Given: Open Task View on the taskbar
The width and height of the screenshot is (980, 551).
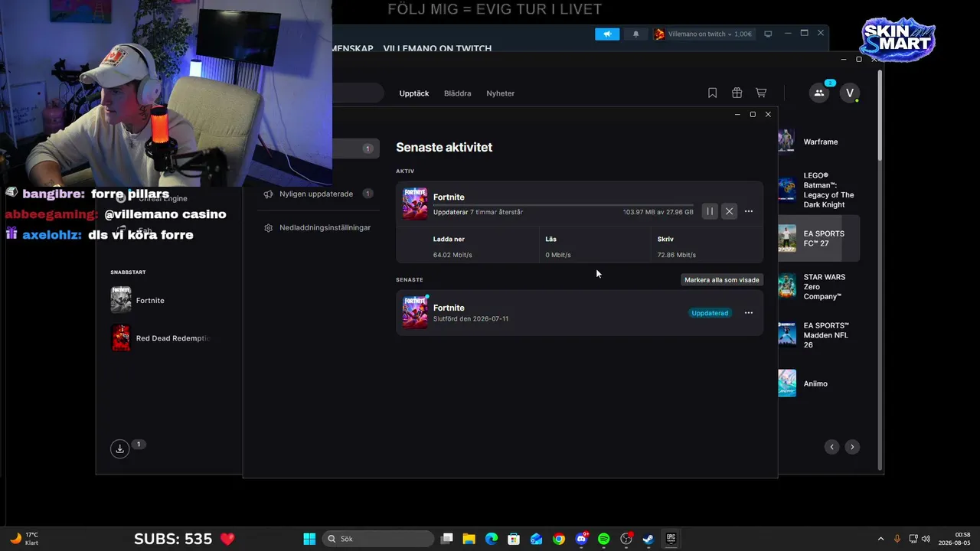Looking at the screenshot, I should (x=447, y=539).
